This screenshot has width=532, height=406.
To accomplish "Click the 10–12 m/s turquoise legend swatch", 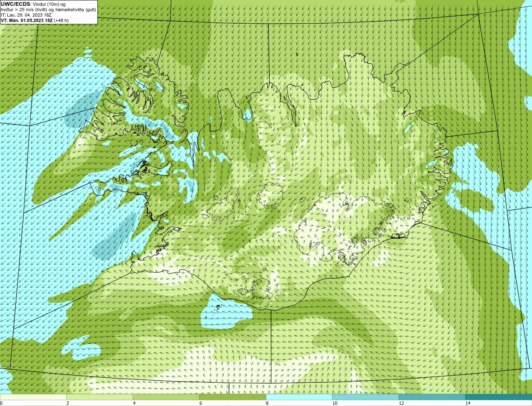I will (366, 397).
